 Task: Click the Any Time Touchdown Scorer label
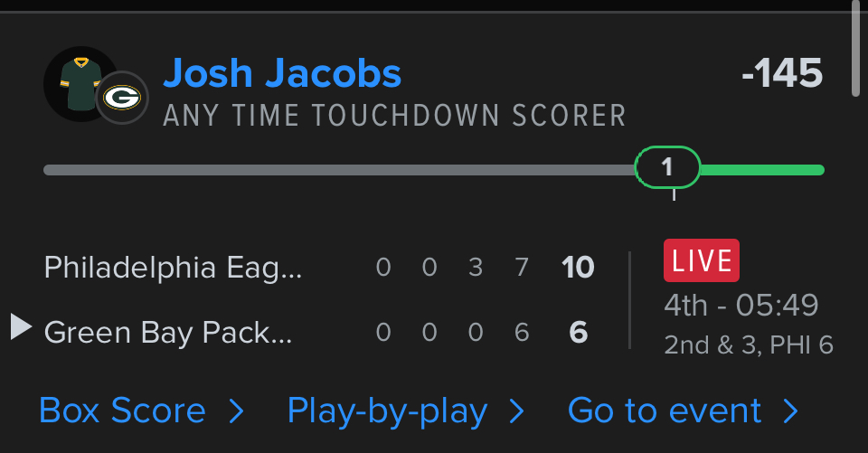click(394, 116)
